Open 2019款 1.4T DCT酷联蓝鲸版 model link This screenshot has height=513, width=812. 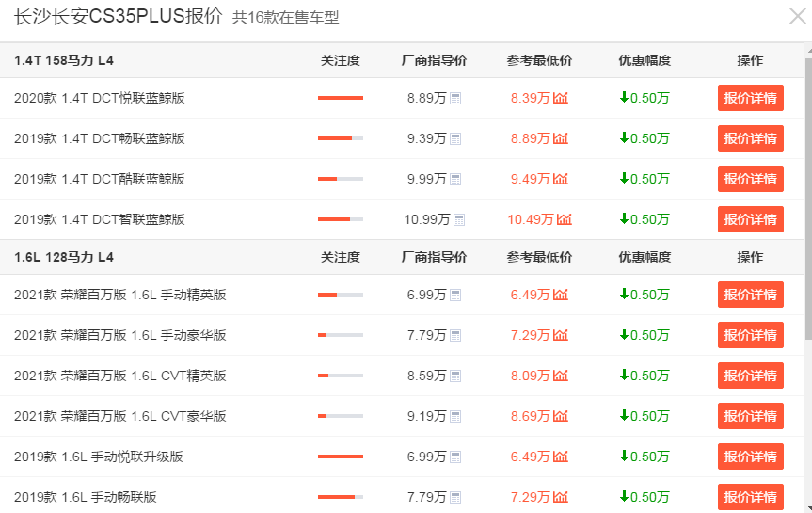point(100,179)
